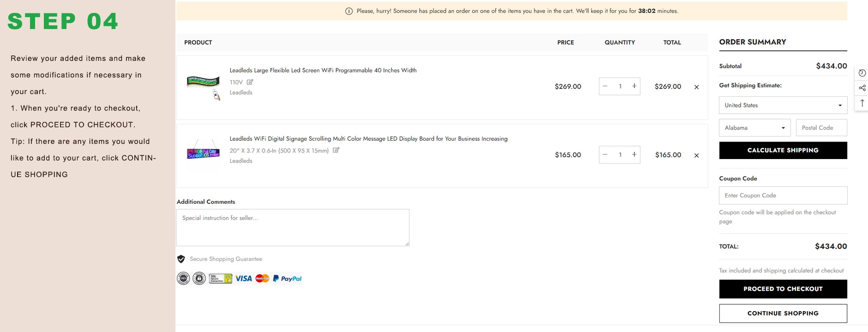The image size is (868, 332).
Task: Decrease quantity of the flexible LED screen
Action: pyautogui.click(x=605, y=86)
